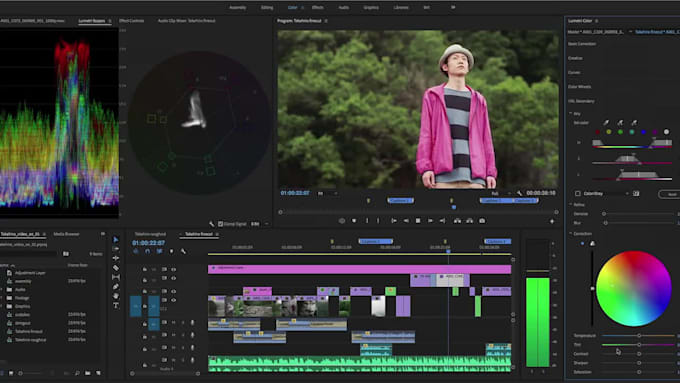
Task: Pick the add color eyedropper in HSL Key
Action: coord(620,123)
